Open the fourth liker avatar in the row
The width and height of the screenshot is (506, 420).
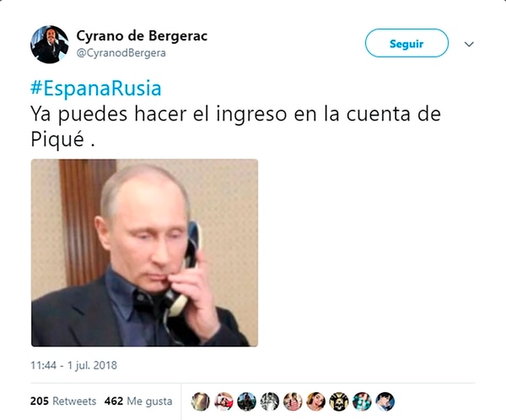(270, 401)
